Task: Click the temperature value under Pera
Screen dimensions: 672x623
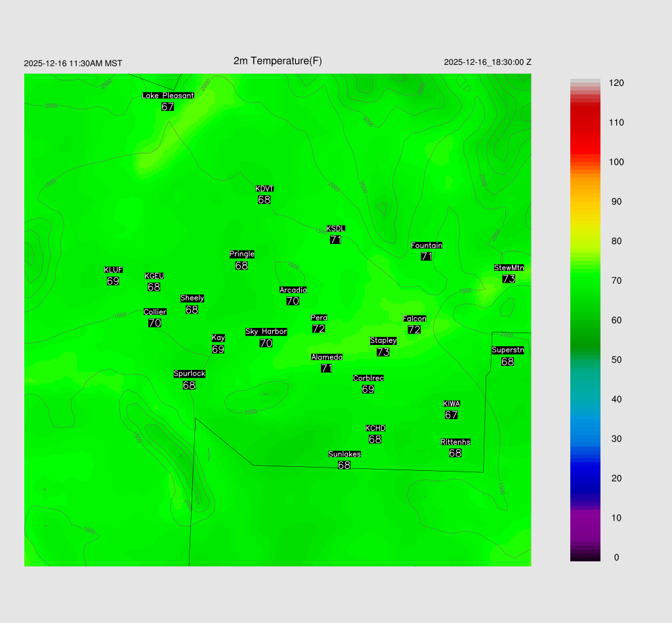Action: tap(319, 329)
